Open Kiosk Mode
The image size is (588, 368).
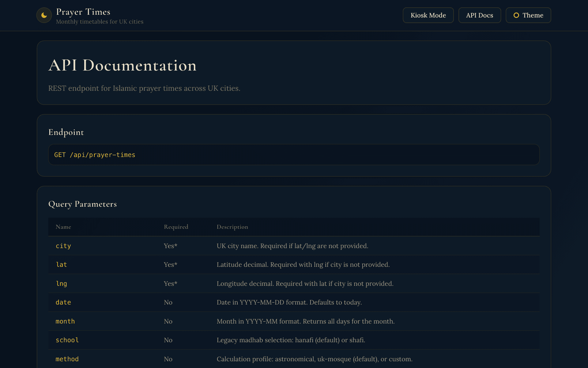pos(428,15)
